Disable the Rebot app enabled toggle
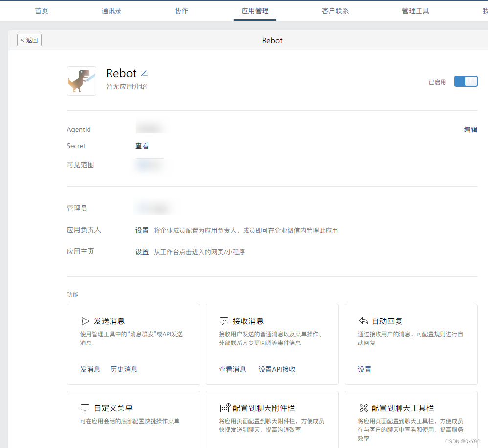488x448 pixels. (466, 82)
